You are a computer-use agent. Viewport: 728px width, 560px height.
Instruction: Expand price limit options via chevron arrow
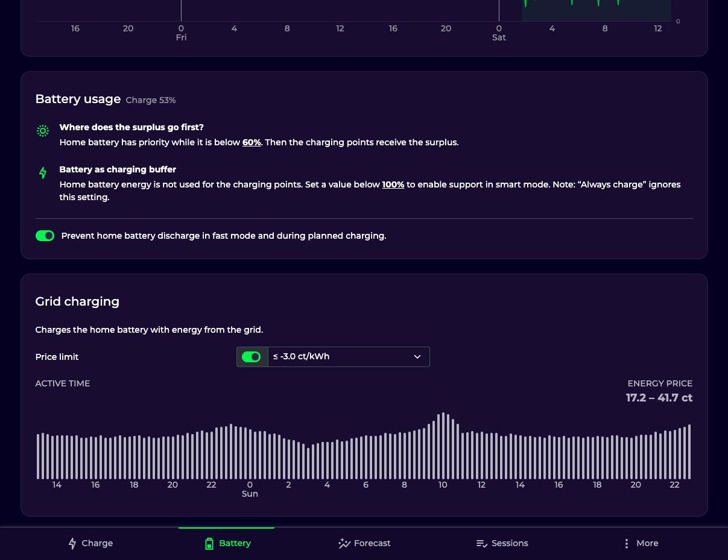pos(417,357)
